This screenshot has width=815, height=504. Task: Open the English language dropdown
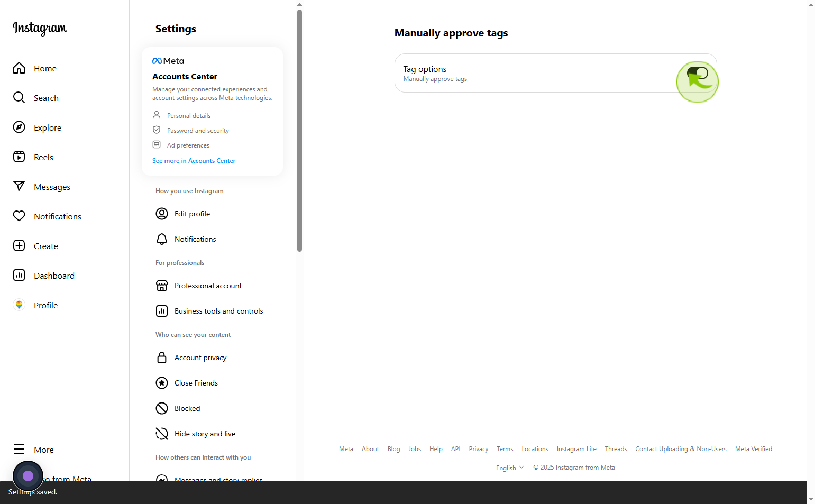510,468
